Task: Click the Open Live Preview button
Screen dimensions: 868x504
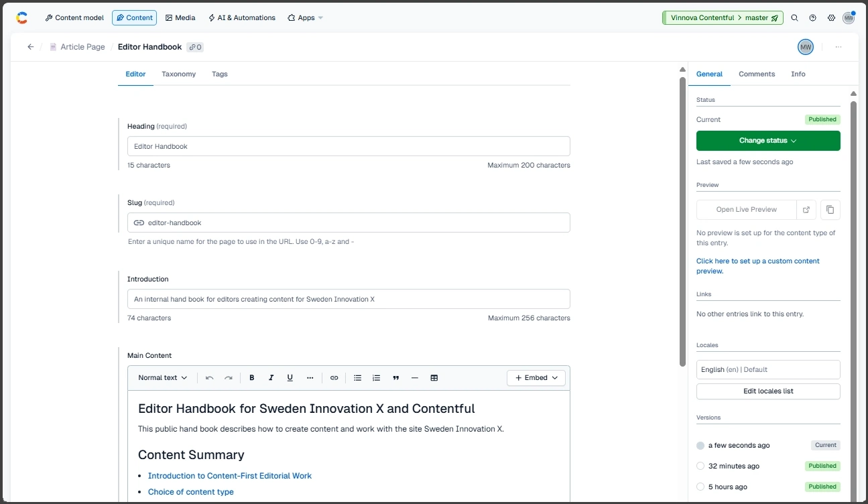Action: (x=747, y=210)
